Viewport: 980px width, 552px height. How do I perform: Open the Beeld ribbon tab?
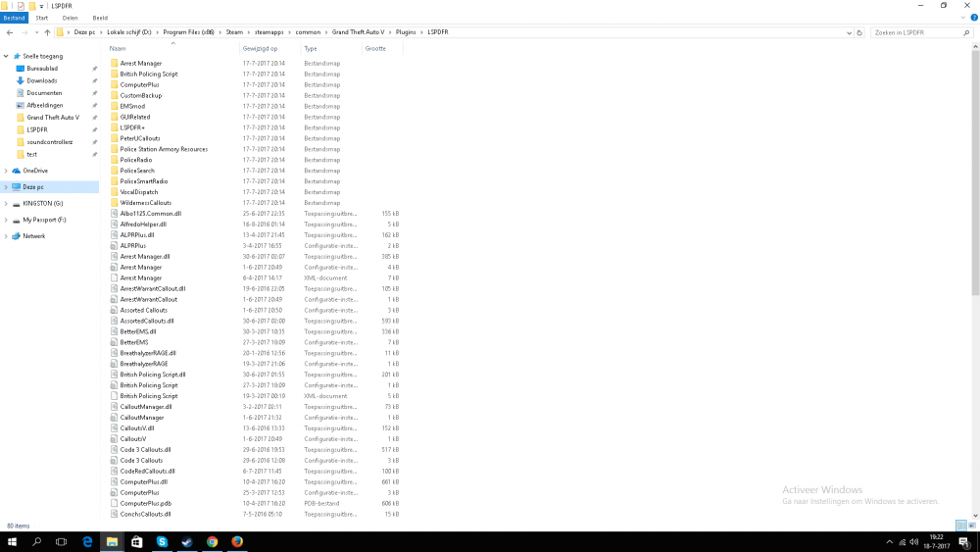[100, 18]
